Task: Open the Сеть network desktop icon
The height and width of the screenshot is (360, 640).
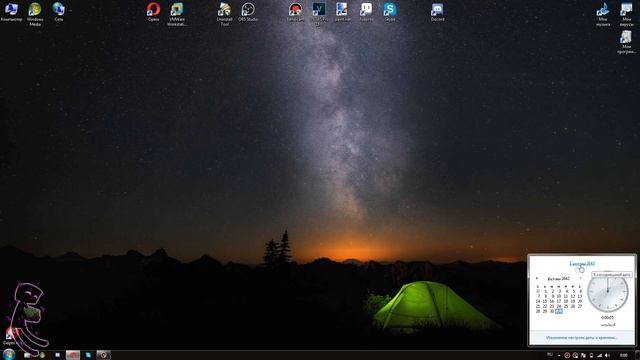Action: (x=58, y=11)
